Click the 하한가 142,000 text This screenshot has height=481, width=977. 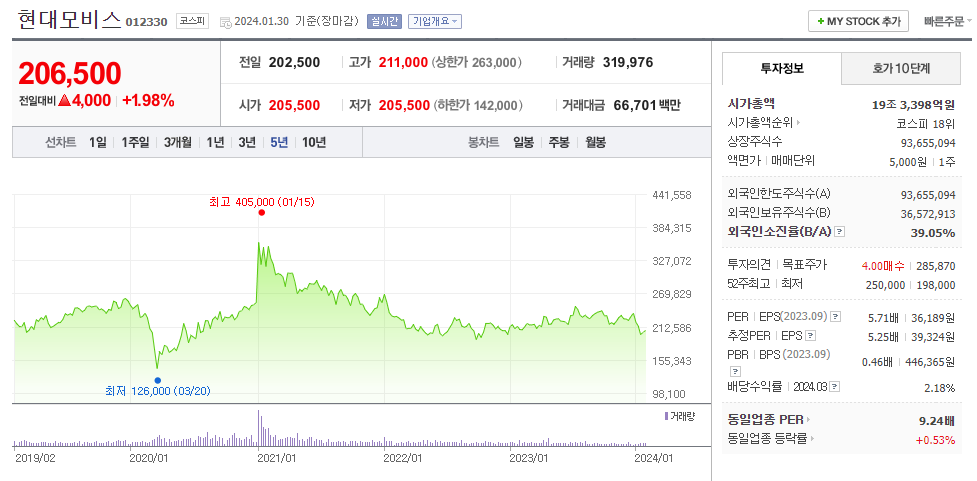479,105
